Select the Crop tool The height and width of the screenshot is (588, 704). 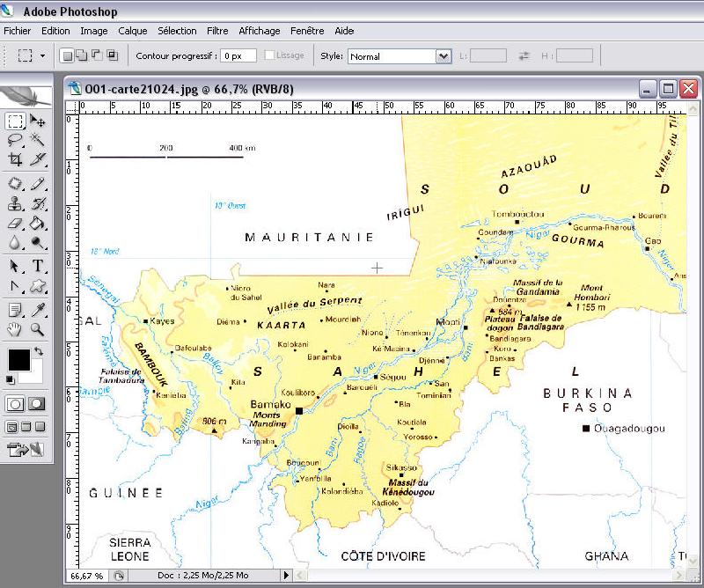(15, 159)
